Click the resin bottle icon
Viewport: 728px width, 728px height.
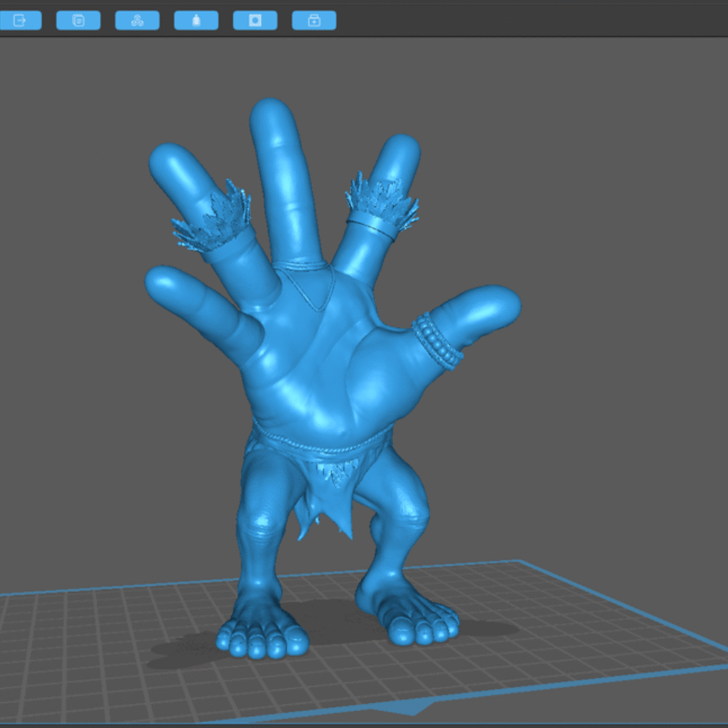(x=196, y=21)
